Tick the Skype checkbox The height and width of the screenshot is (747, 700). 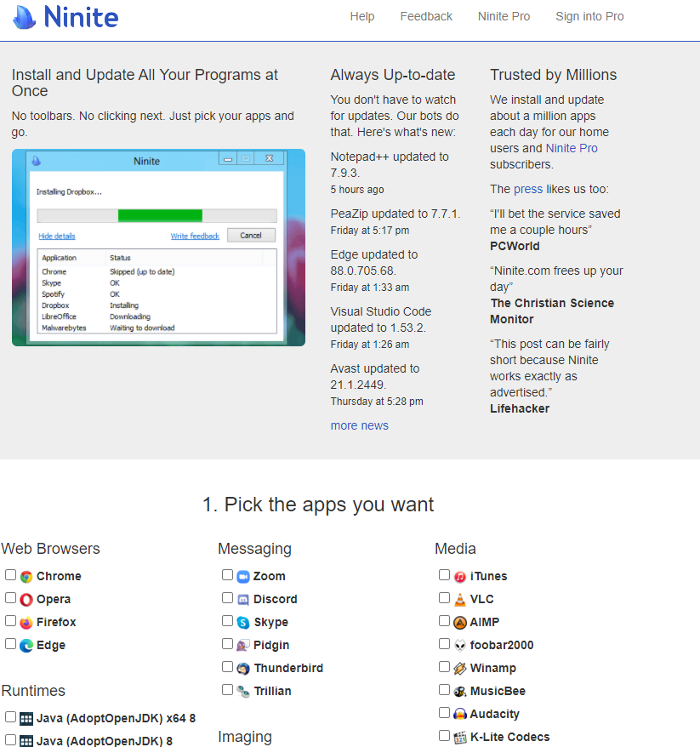(x=228, y=621)
